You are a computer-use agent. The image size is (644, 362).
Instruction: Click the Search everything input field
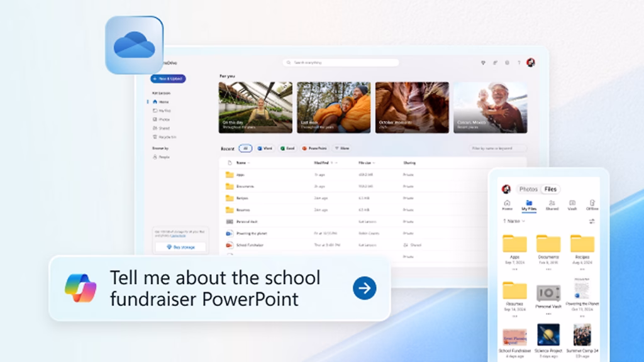(340, 63)
